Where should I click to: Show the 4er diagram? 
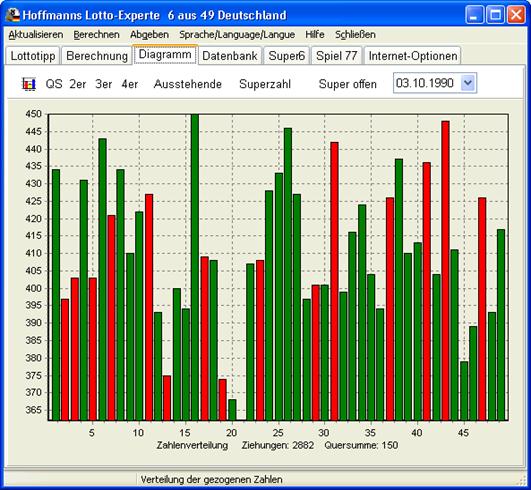[x=129, y=84]
